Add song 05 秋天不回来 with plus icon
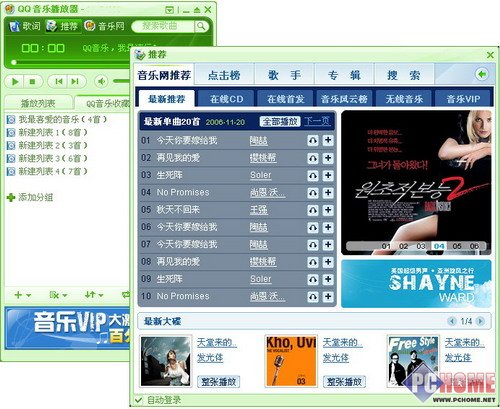Image resolution: width=500 pixels, height=409 pixels. tap(328, 210)
